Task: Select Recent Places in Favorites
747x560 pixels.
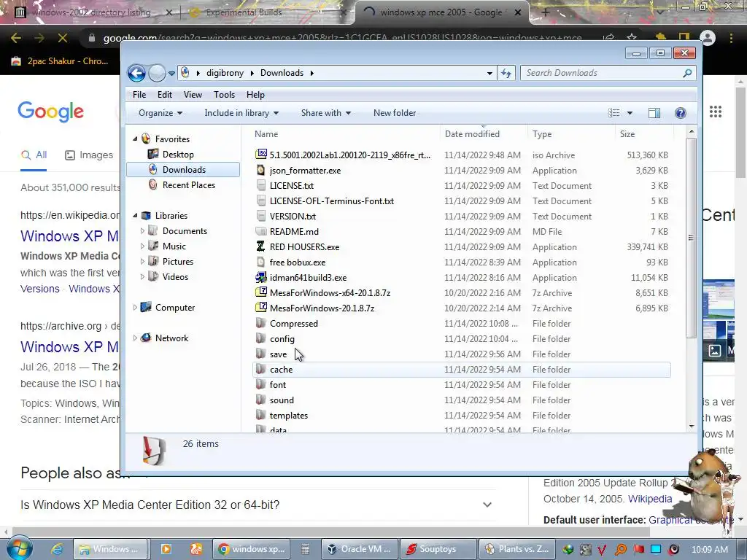Action: point(189,184)
